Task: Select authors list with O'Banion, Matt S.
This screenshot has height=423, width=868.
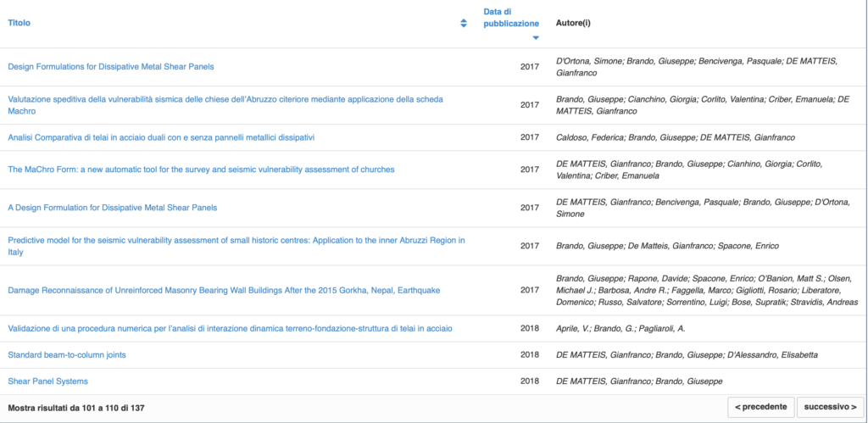Action: point(707,290)
